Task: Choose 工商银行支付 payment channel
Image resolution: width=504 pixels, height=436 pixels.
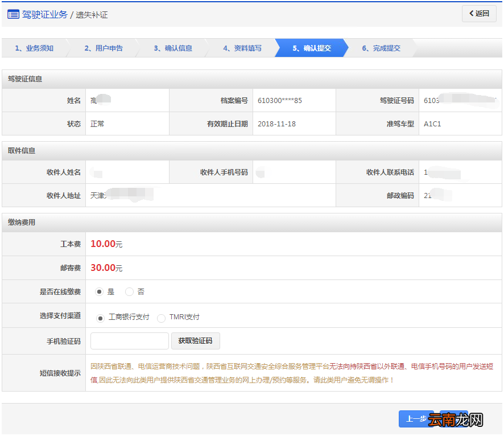Action: tap(100, 318)
